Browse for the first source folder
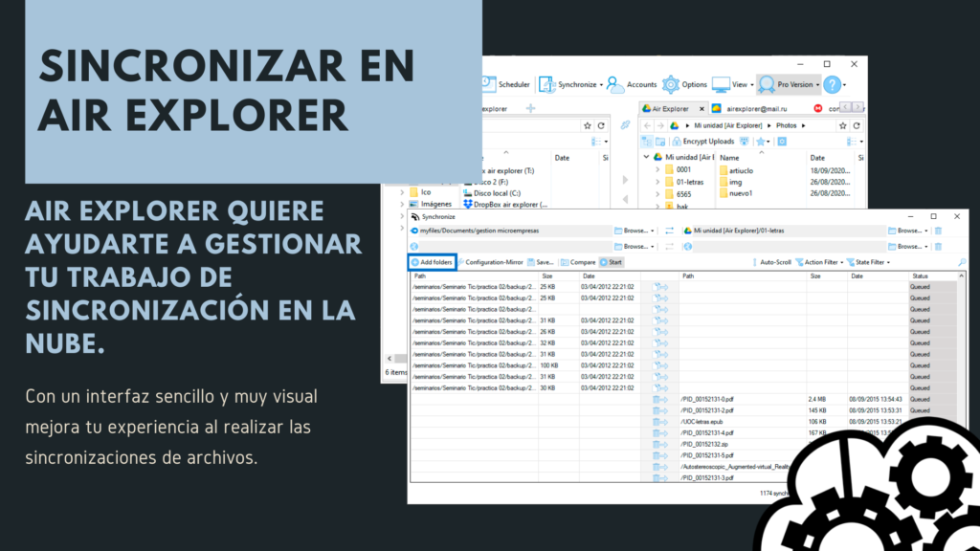This screenshot has height=551, width=980. tap(634, 231)
